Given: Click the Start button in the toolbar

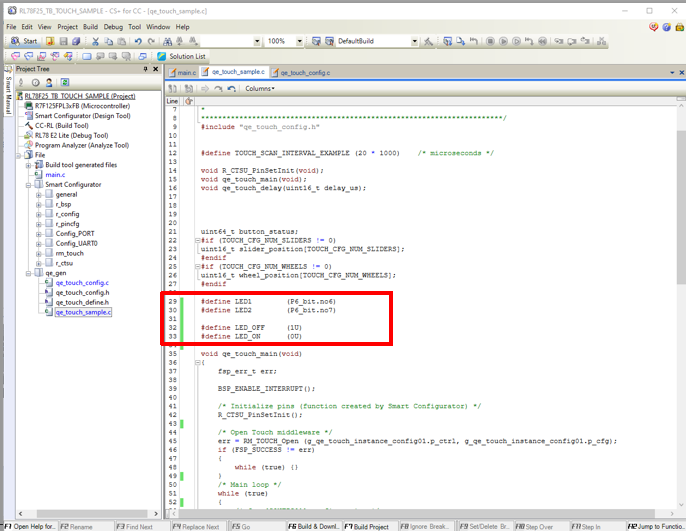Looking at the screenshot, I should pos(25,41).
